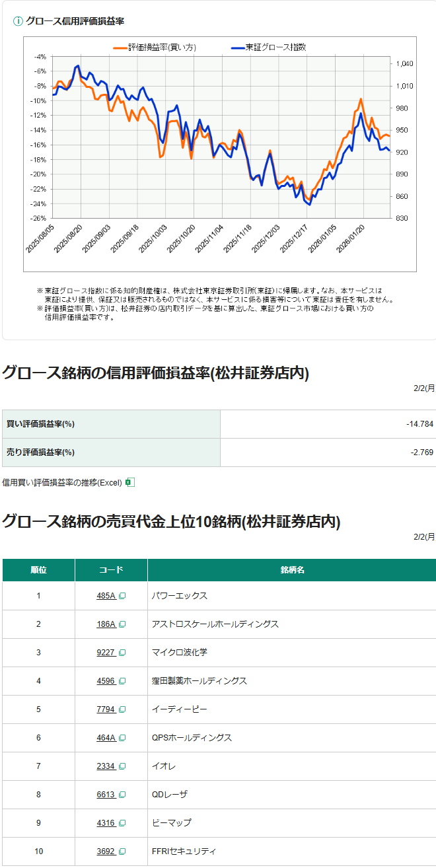The image size is (436, 868).
Task: Click the Excel icon next to 推移(Excel)
Action: tap(130, 482)
